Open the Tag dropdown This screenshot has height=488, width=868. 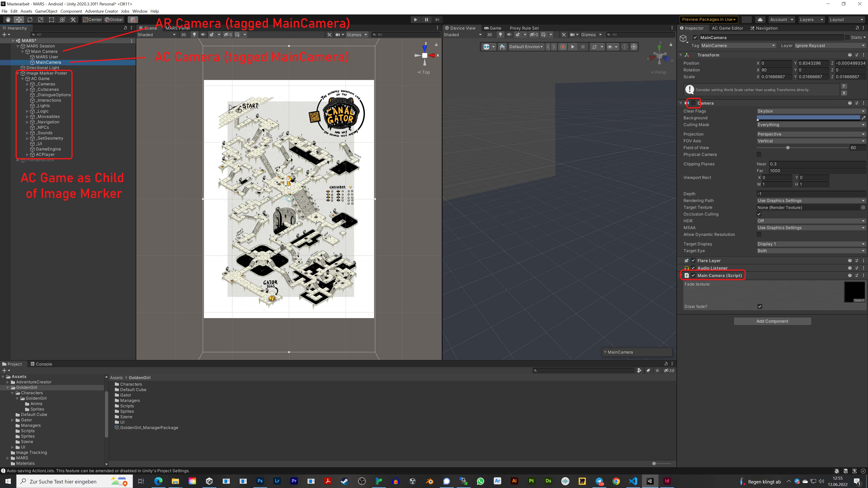pyautogui.click(x=738, y=45)
